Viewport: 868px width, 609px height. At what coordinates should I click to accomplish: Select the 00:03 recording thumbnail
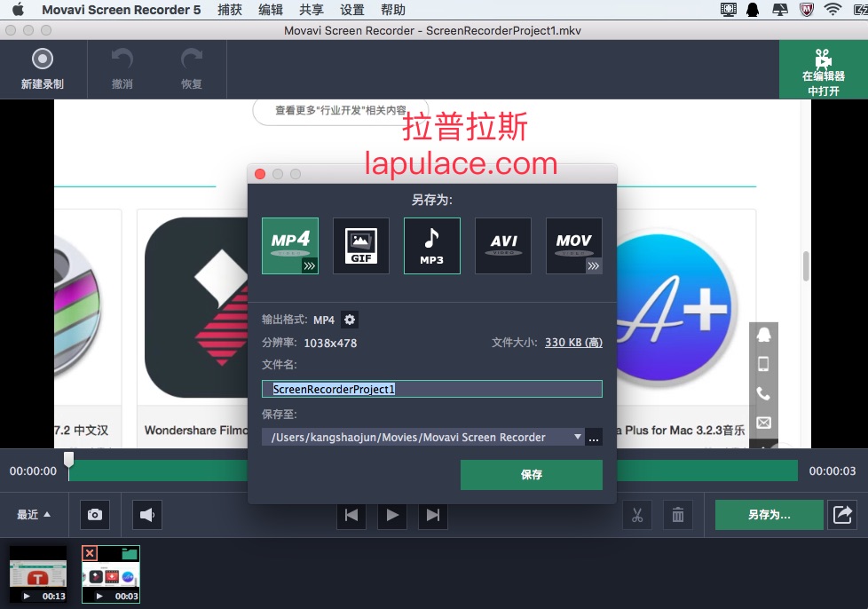111,574
